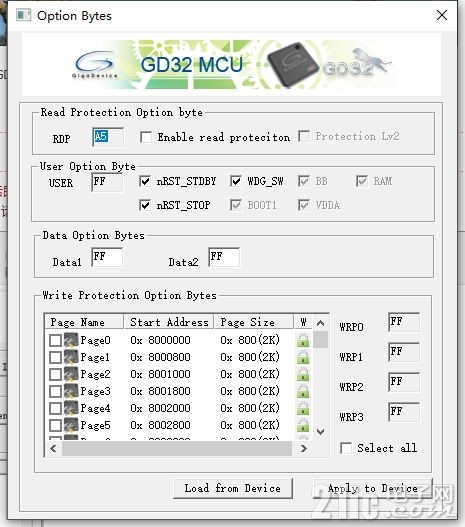This screenshot has height=527, width=465.
Task: Click the Apply to Device button
Action: click(373, 488)
